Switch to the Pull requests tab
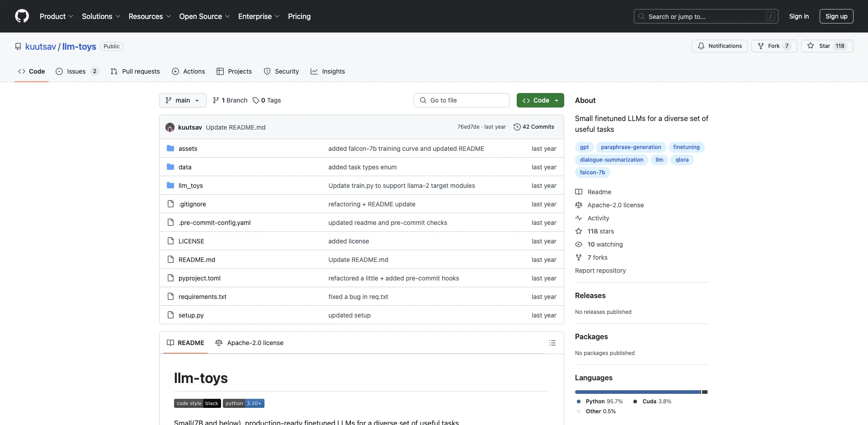Screen dimensions: 868x425 coord(135,71)
